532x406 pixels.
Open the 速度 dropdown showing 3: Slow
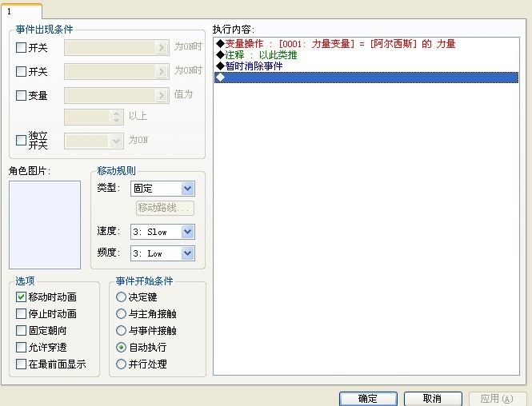pos(162,232)
